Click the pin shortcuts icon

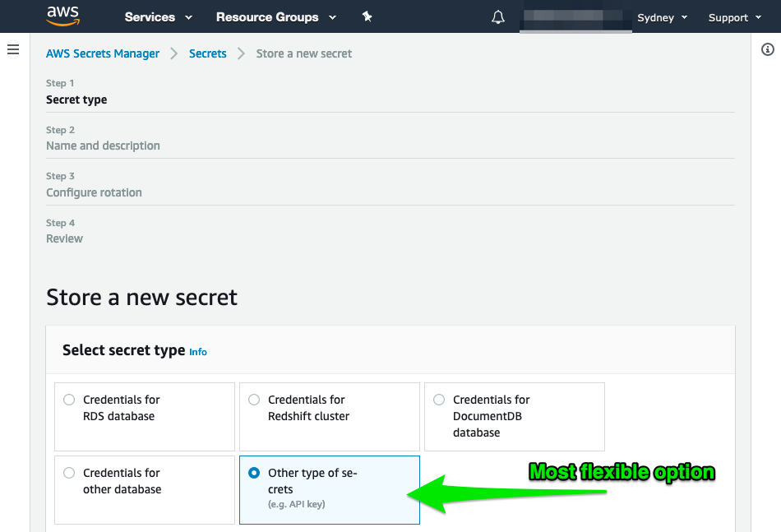(x=367, y=16)
